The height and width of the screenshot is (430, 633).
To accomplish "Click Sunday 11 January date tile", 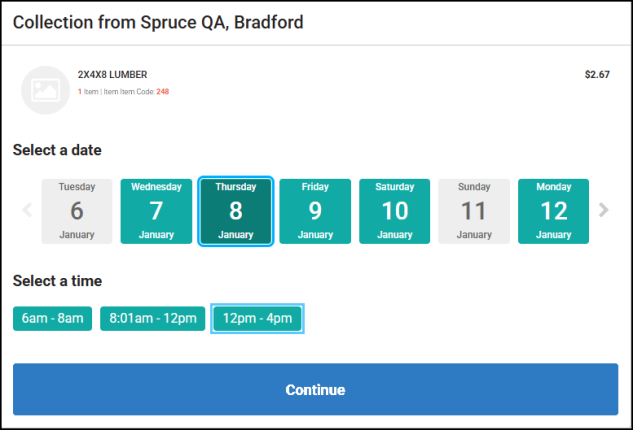I will click(474, 211).
